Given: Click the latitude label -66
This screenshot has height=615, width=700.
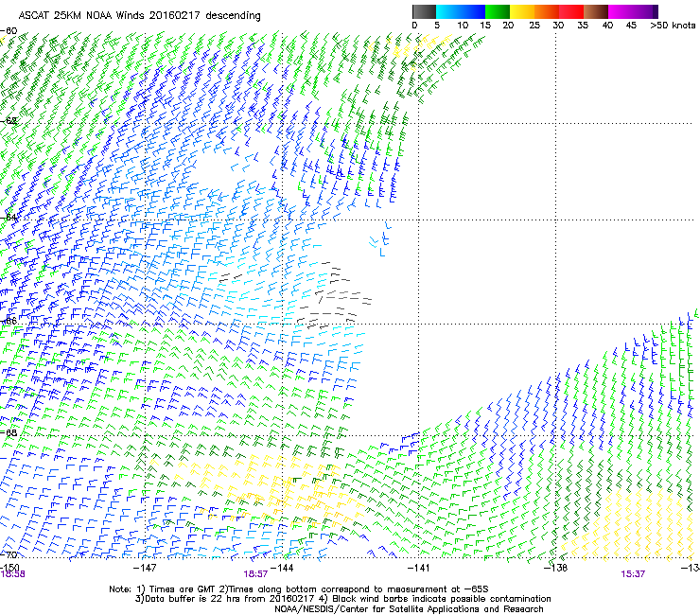Looking at the screenshot, I should point(9,321).
